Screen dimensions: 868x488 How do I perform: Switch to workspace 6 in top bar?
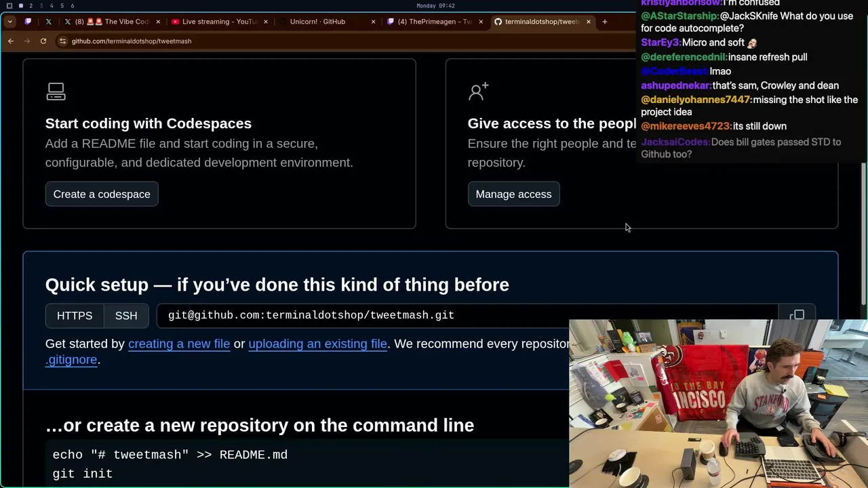73,6
